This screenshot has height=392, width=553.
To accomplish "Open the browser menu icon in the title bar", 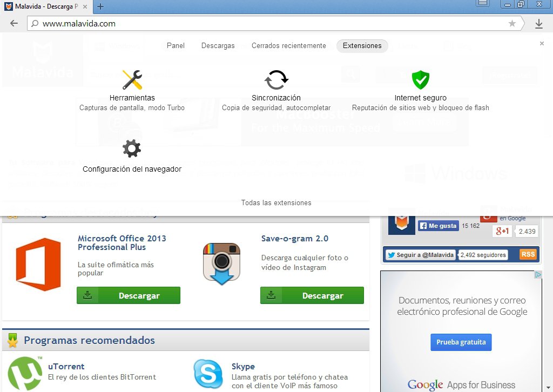I will (482, 4).
